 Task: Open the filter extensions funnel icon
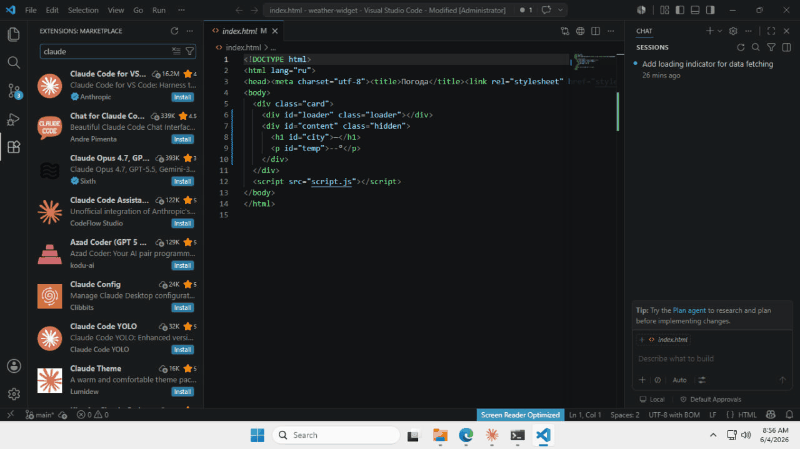[x=190, y=51]
